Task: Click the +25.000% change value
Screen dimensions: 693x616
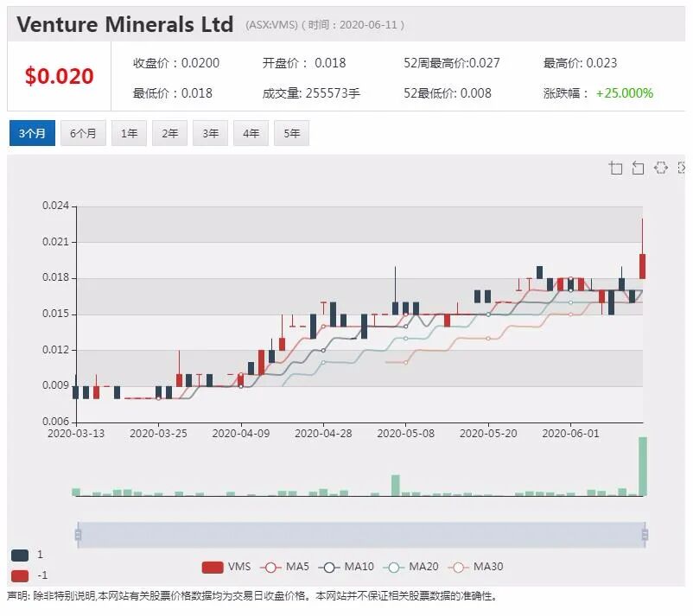Action: tap(625, 93)
